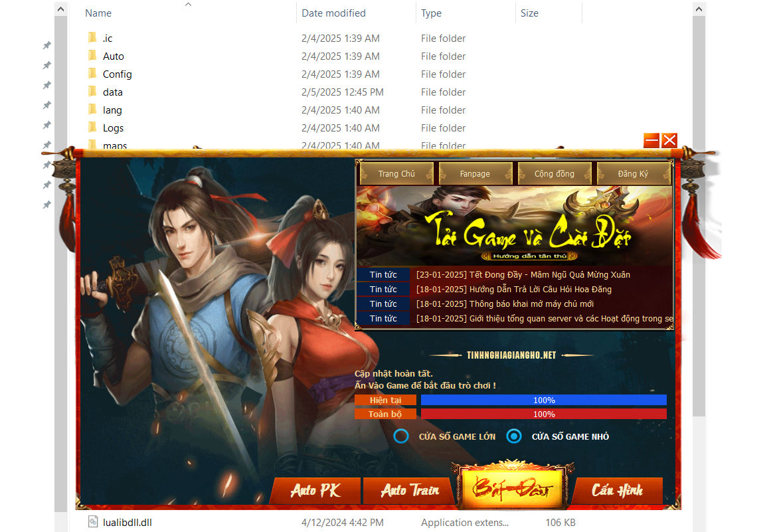Image resolution: width=773 pixels, height=532 pixels.
Task: Click the '106 KB' size value
Action: [x=560, y=523]
